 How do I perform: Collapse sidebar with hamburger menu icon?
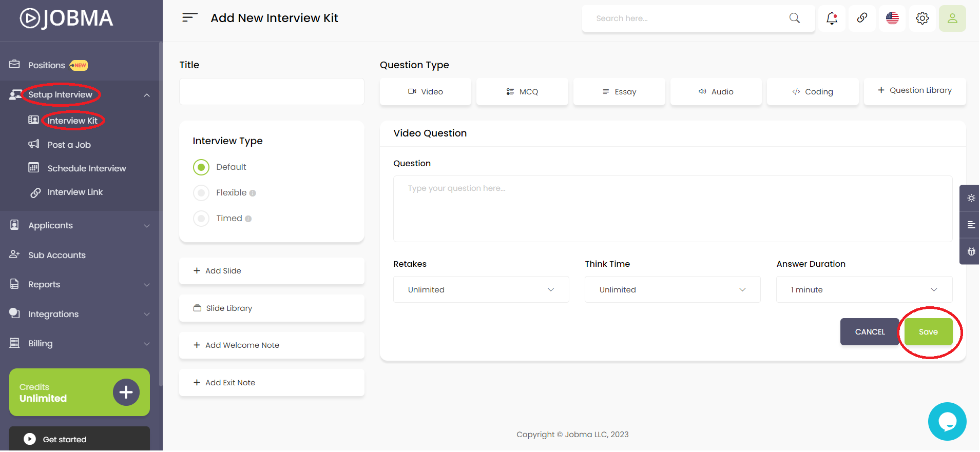coord(189,17)
